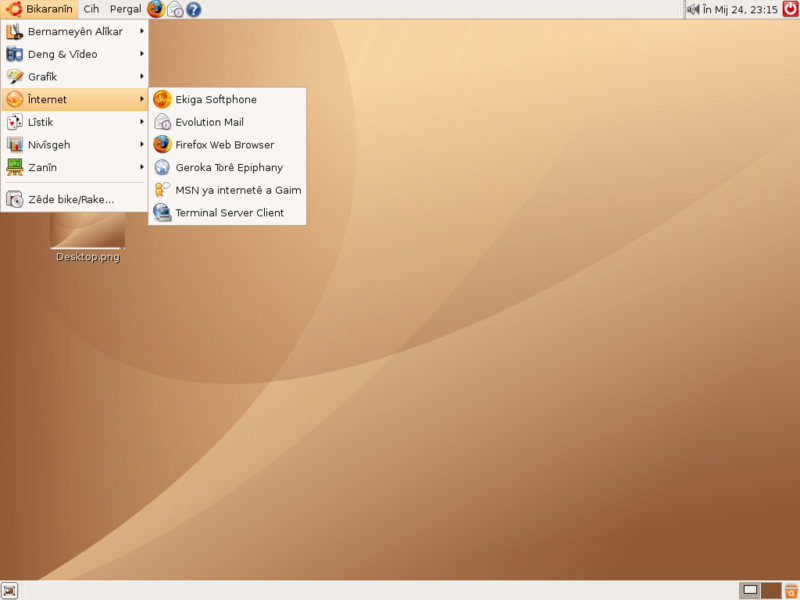Select the Desktop.png thumbnail on desktop
Viewport: 800px width, 600px height.
[x=87, y=230]
